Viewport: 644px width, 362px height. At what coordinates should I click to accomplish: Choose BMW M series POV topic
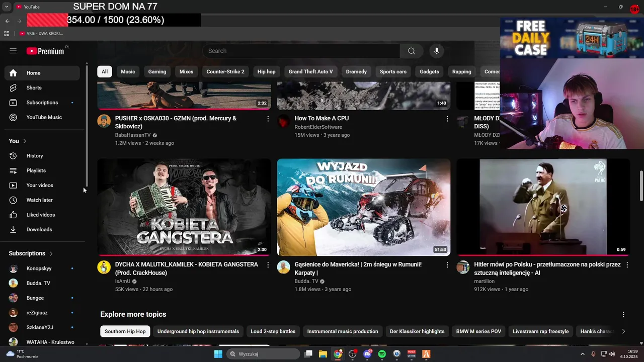(478, 331)
